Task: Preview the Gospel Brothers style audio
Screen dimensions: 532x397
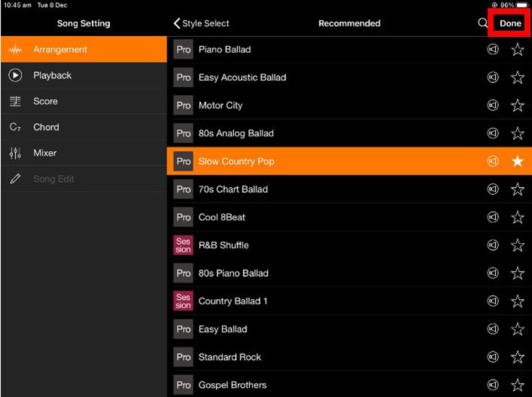Action: [x=493, y=385]
